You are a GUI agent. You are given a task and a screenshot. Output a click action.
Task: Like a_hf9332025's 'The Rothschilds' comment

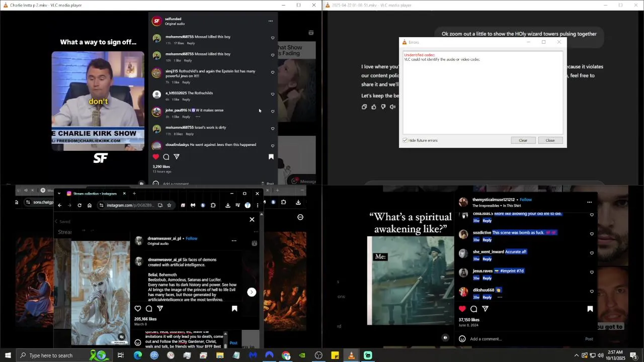tap(273, 94)
